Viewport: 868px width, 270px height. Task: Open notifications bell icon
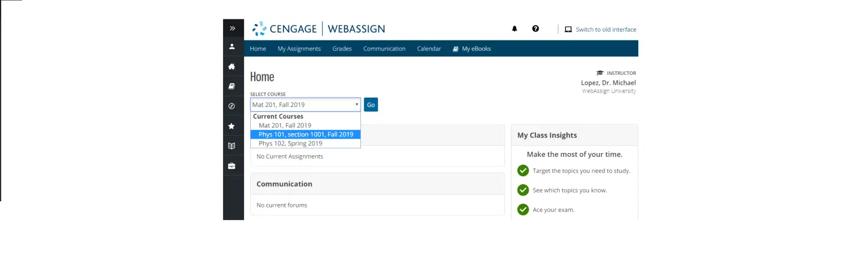click(x=514, y=29)
